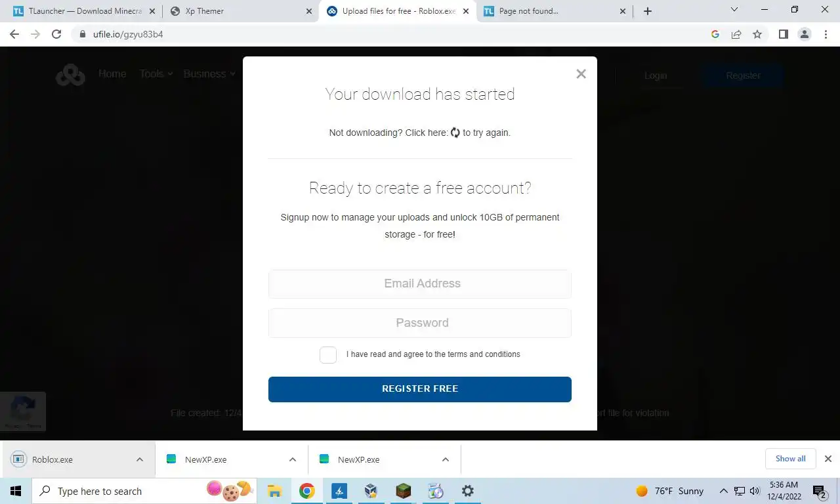840x504 pixels.
Task: Check the terms and conditions agreement box
Action: [x=328, y=355]
